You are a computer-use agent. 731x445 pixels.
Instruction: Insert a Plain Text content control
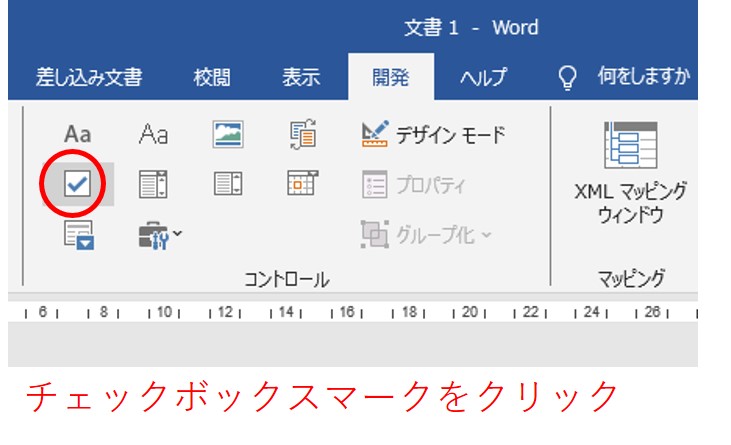pyautogui.click(x=153, y=134)
